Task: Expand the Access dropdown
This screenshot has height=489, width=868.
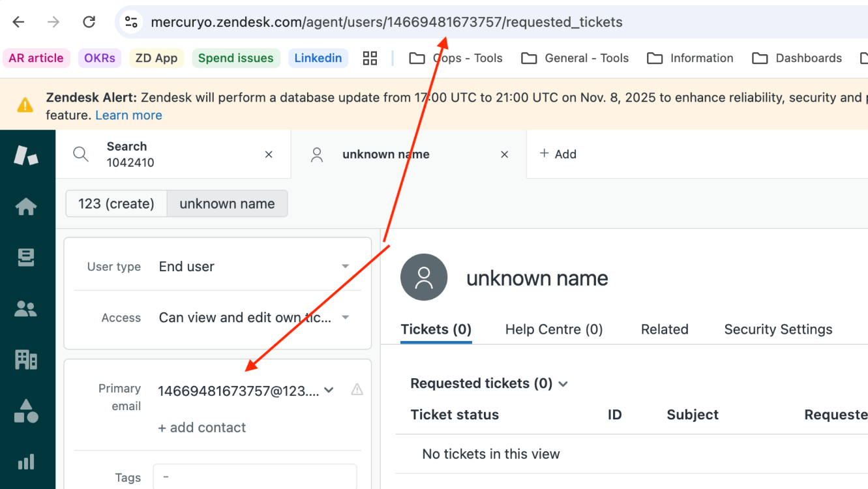Action: (345, 318)
